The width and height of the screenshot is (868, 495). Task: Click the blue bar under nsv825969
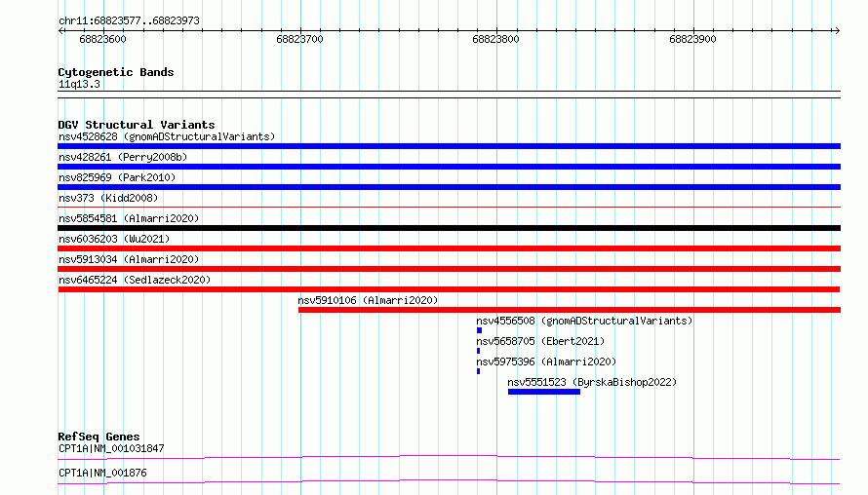coord(449,187)
